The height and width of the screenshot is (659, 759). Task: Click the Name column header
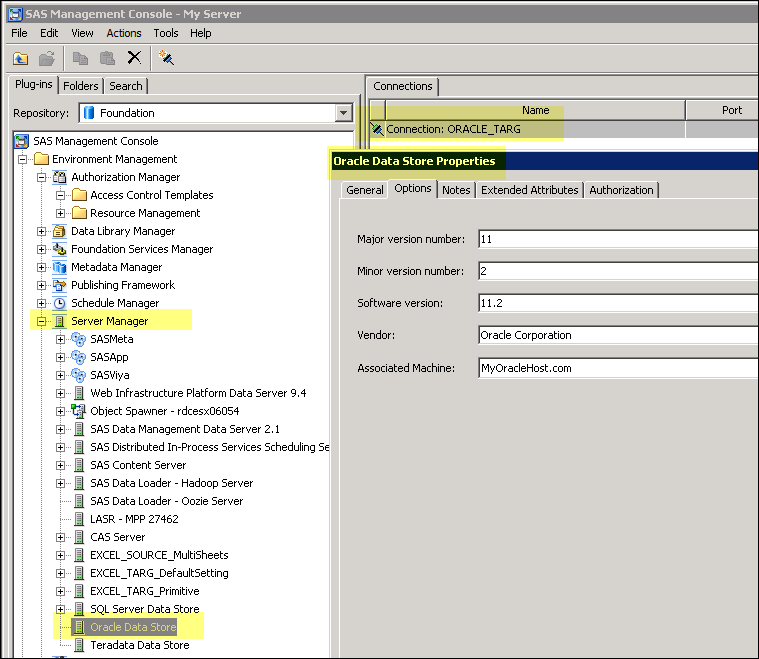pos(535,110)
